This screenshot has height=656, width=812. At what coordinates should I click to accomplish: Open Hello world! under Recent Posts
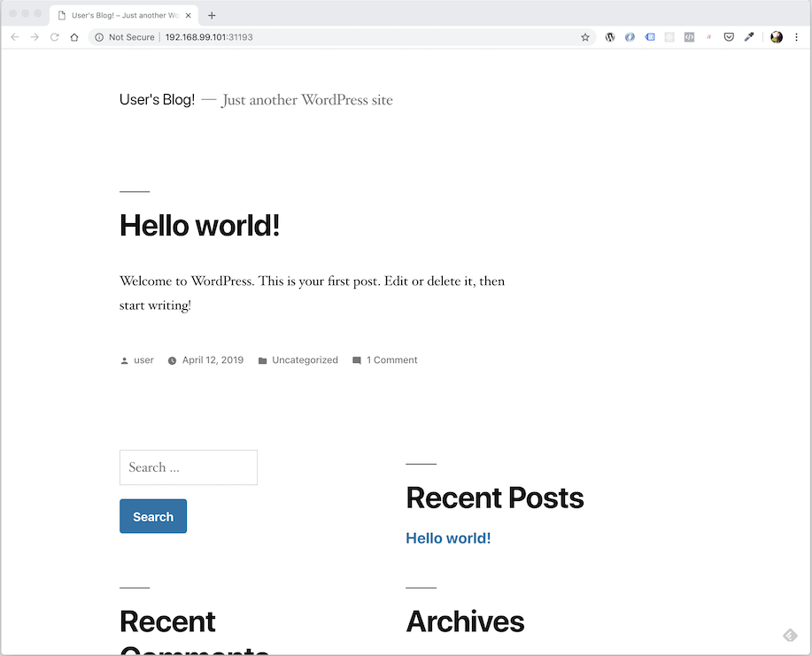448,538
